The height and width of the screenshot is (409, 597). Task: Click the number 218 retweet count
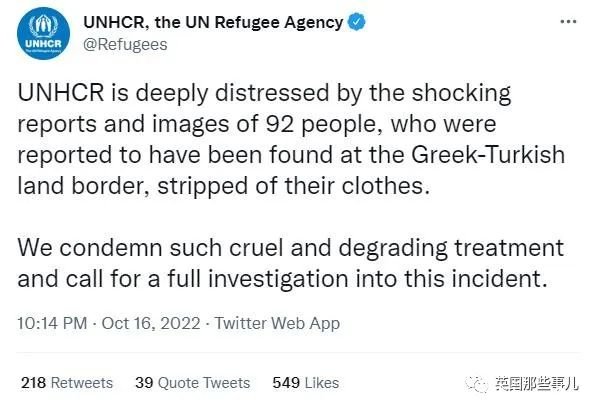pyautogui.click(x=34, y=383)
